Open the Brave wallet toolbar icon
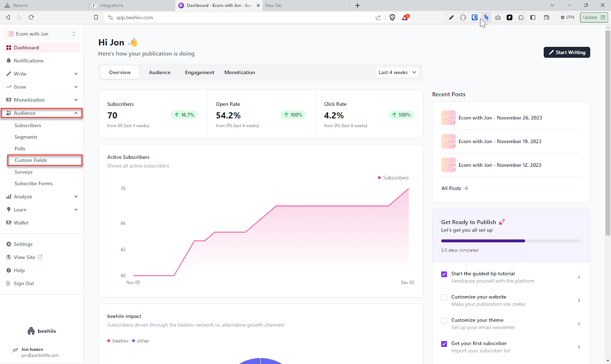The image size is (611, 364). pyautogui.click(x=546, y=18)
